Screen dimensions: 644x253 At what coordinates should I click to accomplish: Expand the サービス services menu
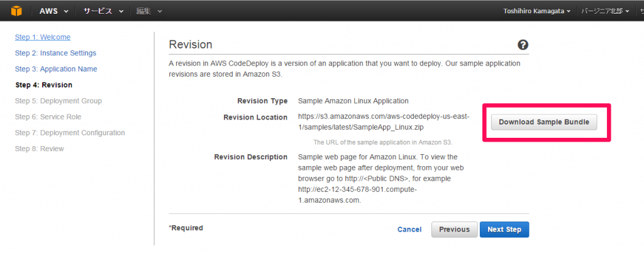tap(104, 11)
